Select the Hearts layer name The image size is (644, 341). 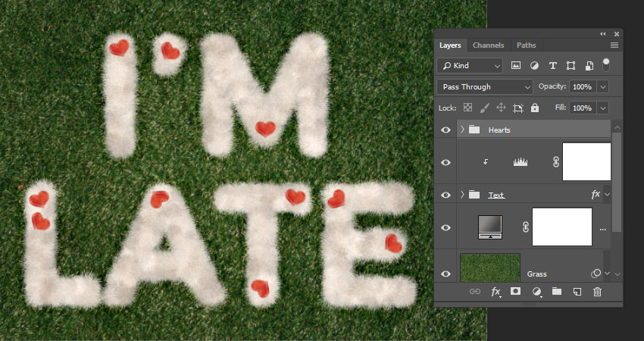[499, 130]
